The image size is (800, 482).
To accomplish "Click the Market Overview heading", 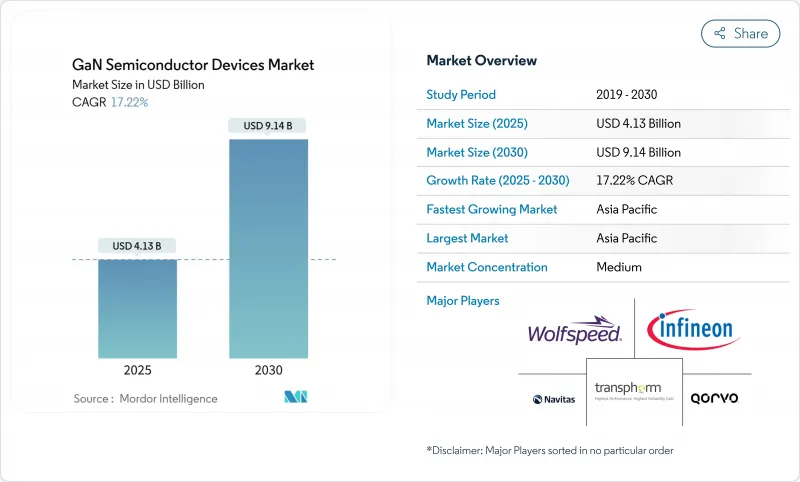I will 481,61.
